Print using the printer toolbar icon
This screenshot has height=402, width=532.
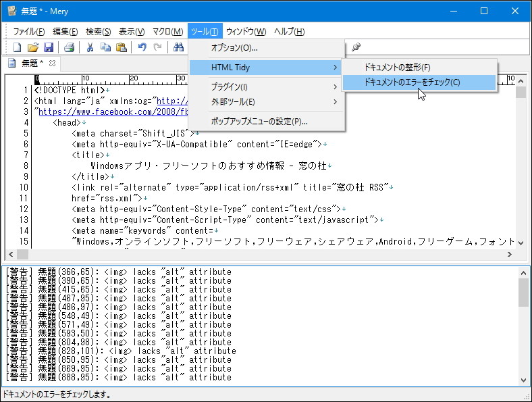point(70,47)
